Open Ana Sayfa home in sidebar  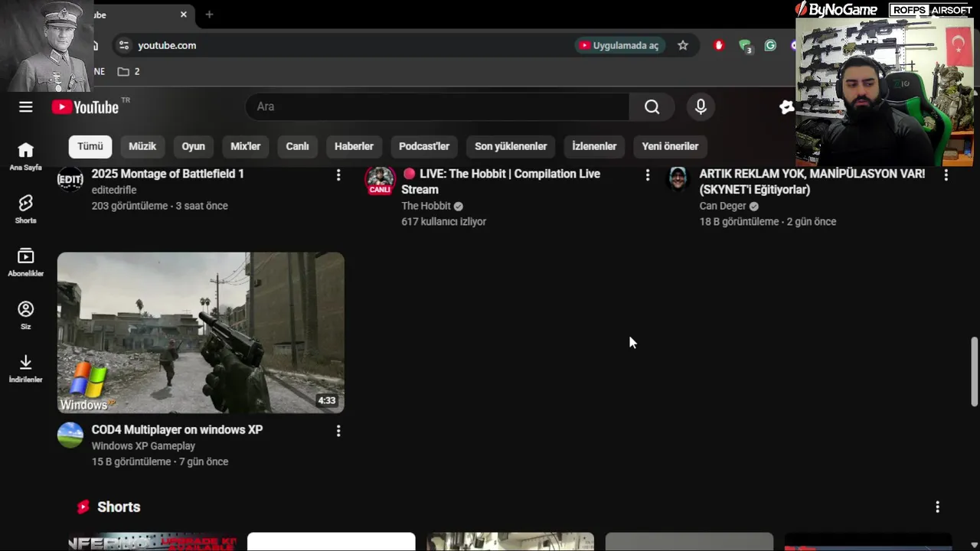(26, 156)
